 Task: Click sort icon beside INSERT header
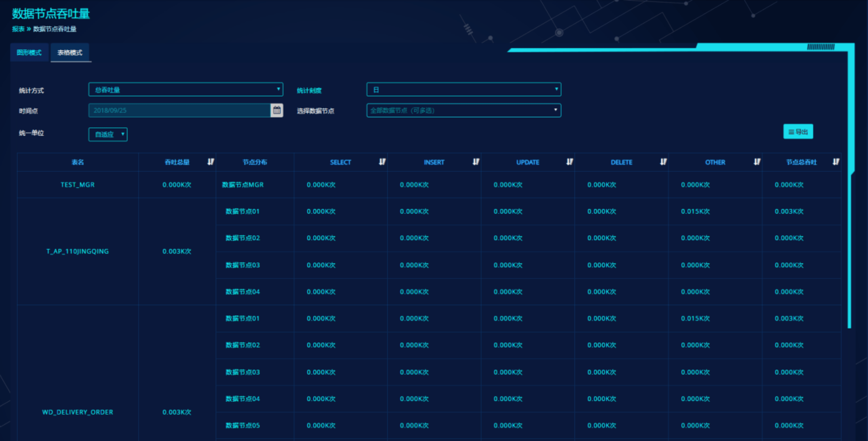point(476,162)
